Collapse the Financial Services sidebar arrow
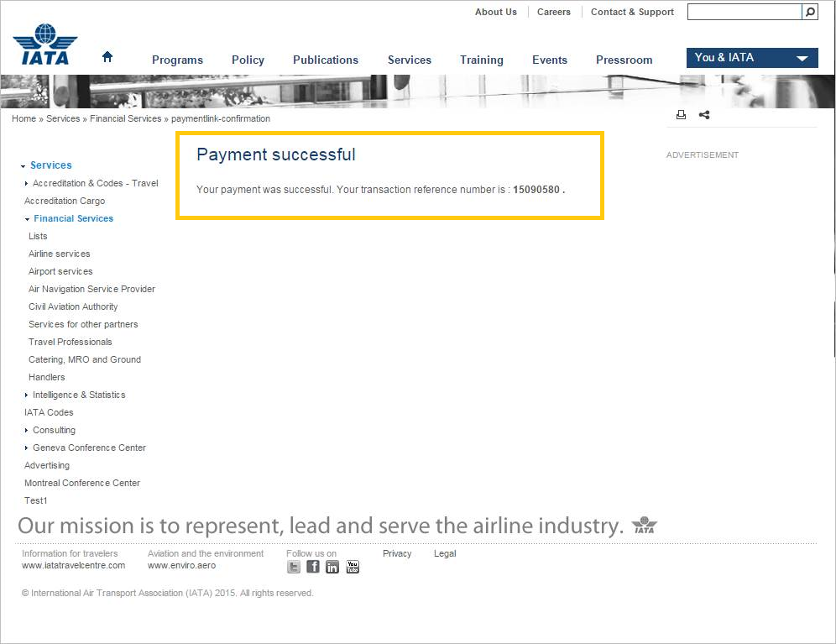836x644 pixels. pyautogui.click(x=27, y=219)
